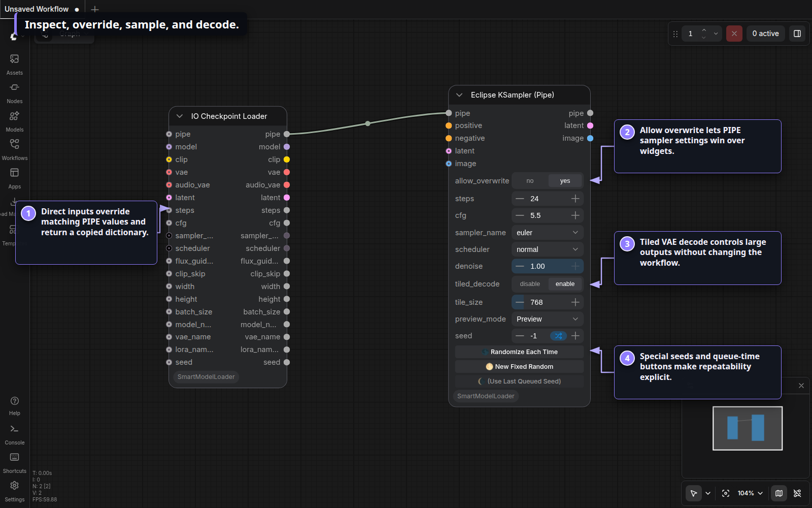Increase seed value with plus
812x508 pixels.
[x=575, y=336]
